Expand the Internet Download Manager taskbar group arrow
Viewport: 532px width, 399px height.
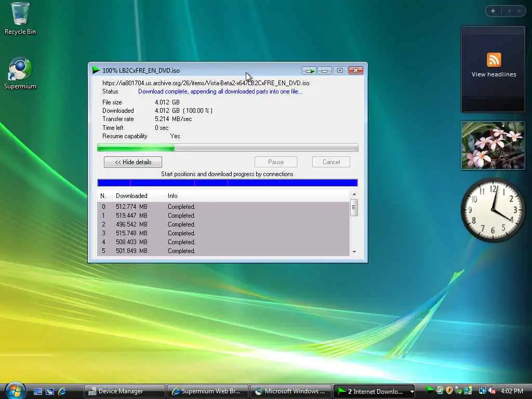(x=412, y=392)
